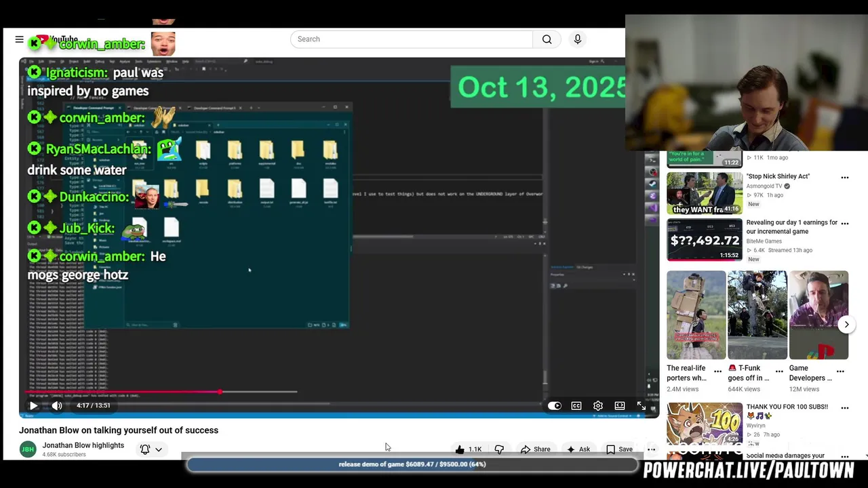Click into the YouTube Search field
This screenshot has height=488, width=868.
click(412, 39)
